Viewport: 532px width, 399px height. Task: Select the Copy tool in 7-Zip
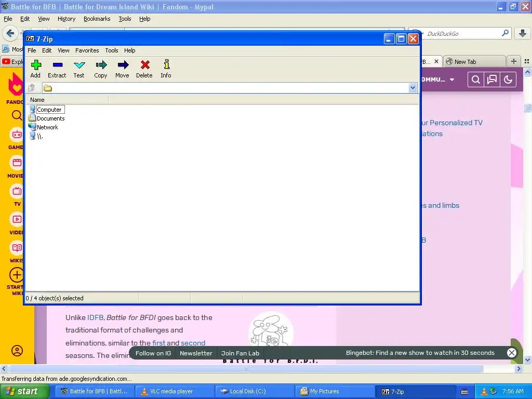click(x=101, y=69)
